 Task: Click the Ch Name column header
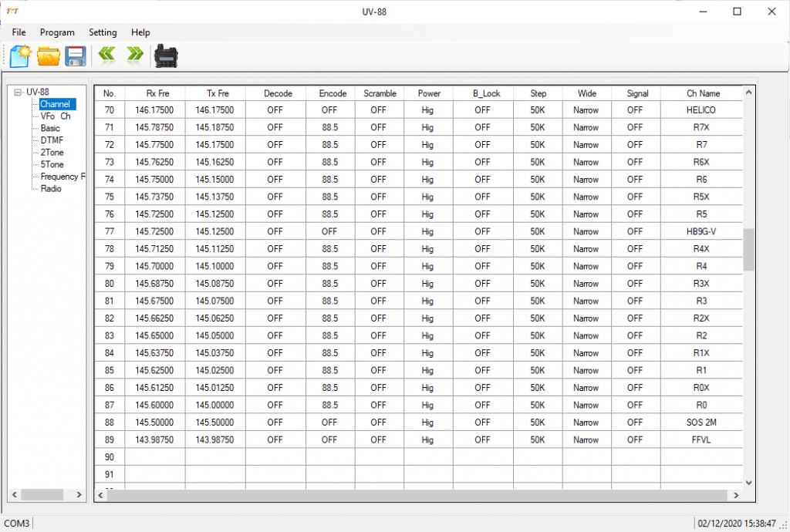[701, 93]
